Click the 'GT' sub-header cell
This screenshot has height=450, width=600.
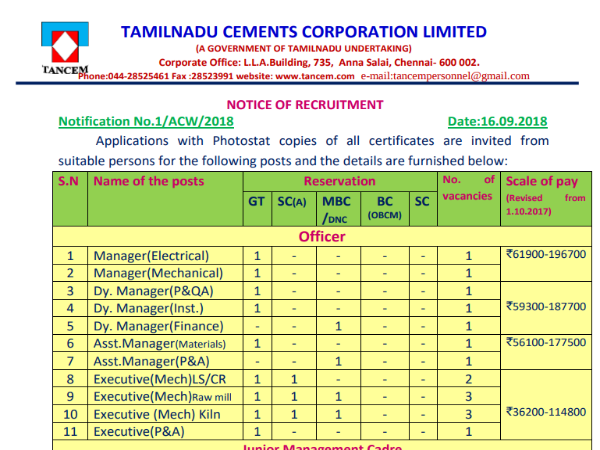[257, 209]
